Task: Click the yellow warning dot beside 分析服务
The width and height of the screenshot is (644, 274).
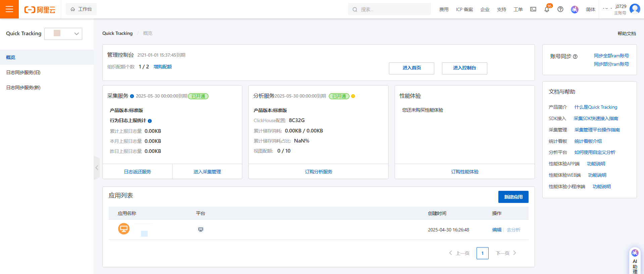Action: [353, 96]
